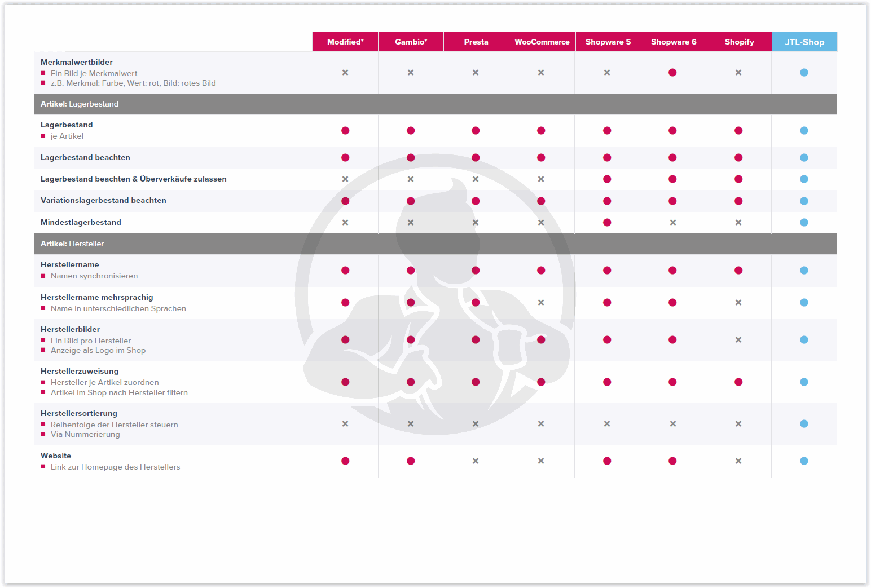Click the WooCommerce X for Herstellername mehrsprachig

pos(541,303)
